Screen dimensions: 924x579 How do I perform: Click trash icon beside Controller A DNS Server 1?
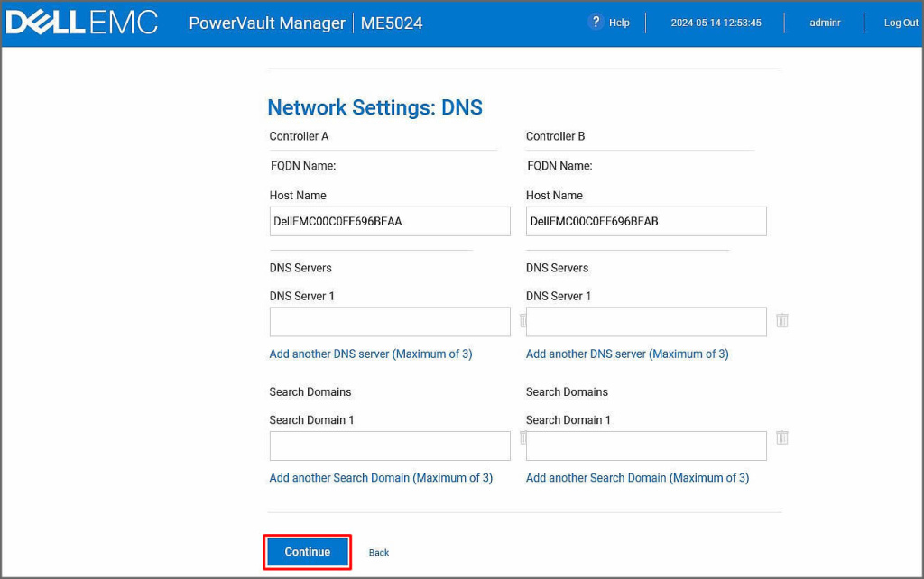pyautogui.click(x=522, y=320)
